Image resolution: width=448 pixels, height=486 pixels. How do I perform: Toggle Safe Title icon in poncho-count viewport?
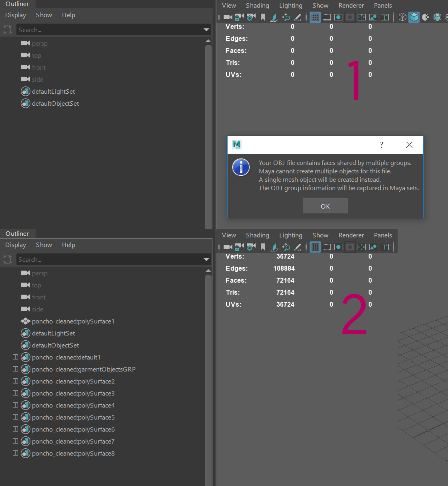pyautogui.click(x=385, y=247)
